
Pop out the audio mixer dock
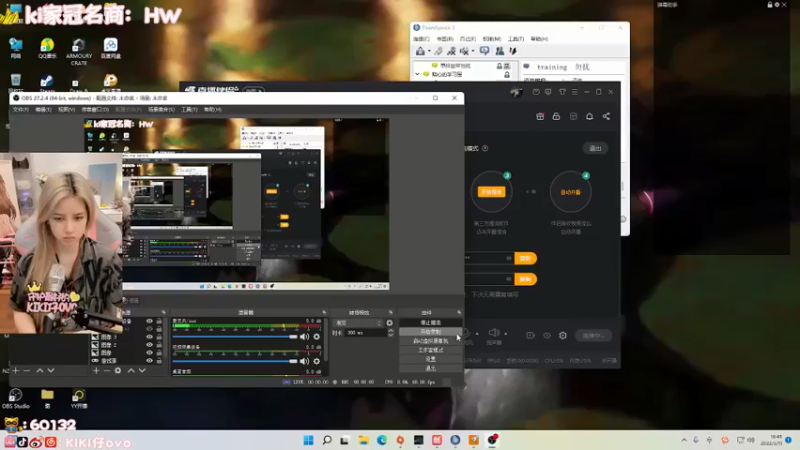tap(324, 312)
